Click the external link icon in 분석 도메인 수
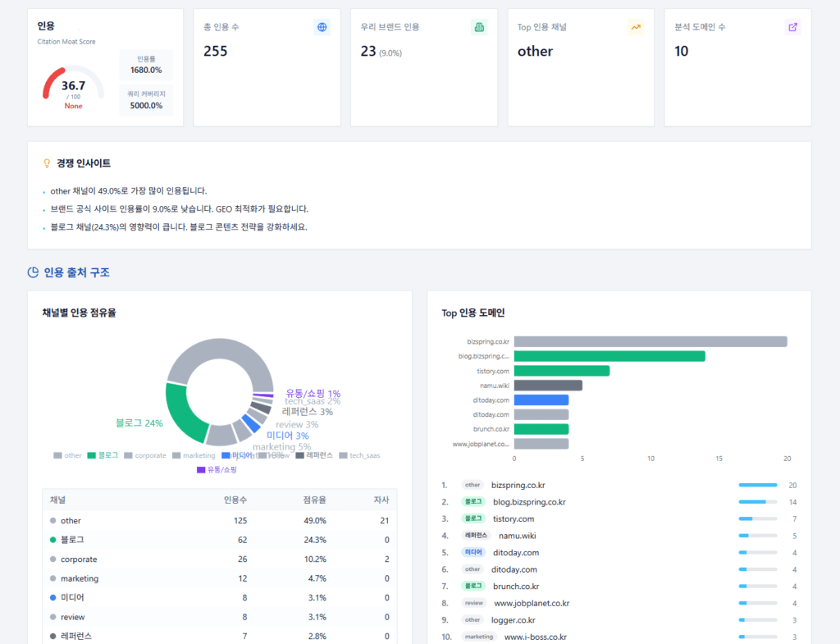Screen dimensions: 840x644 click(x=792, y=27)
